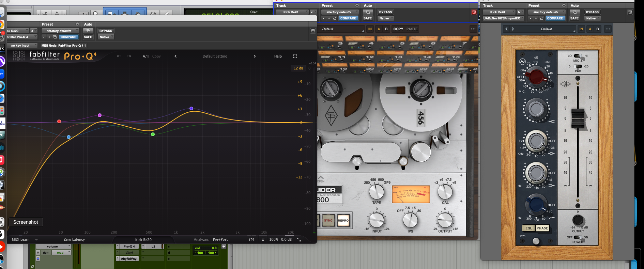Flip the MIC Z LO/HI switch
The width and height of the screenshot is (644, 269).
(578, 56)
